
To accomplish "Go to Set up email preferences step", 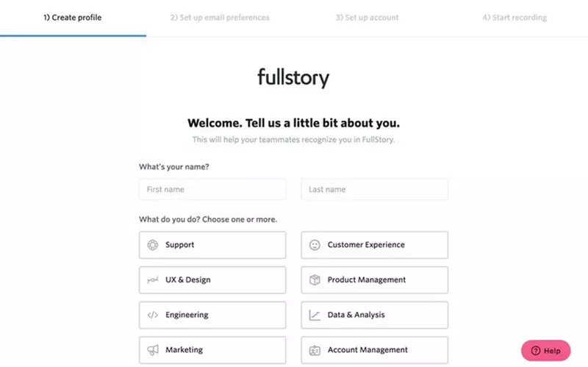I will [x=220, y=18].
